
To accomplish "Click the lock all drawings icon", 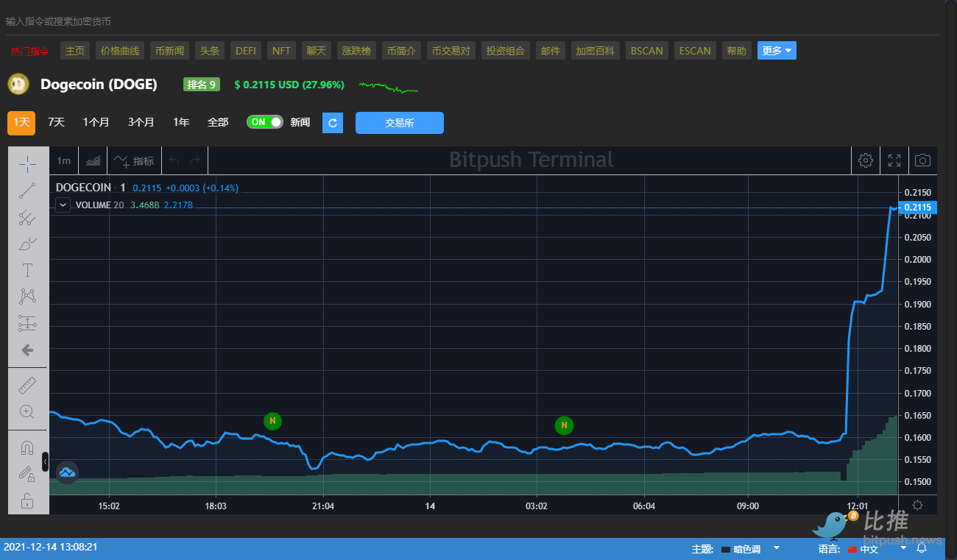I will pyautogui.click(x=27, y=501).
